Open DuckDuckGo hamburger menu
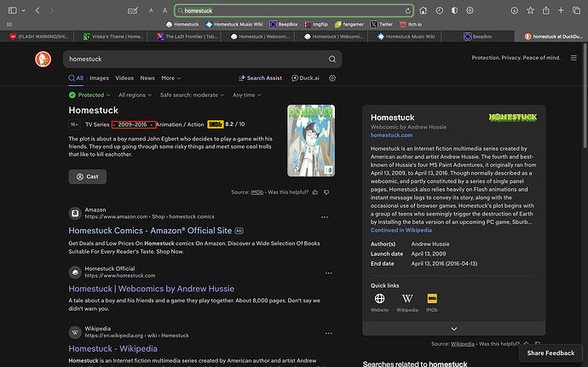The width and height of the screenshot is (588, 367). tap(574, 58)
